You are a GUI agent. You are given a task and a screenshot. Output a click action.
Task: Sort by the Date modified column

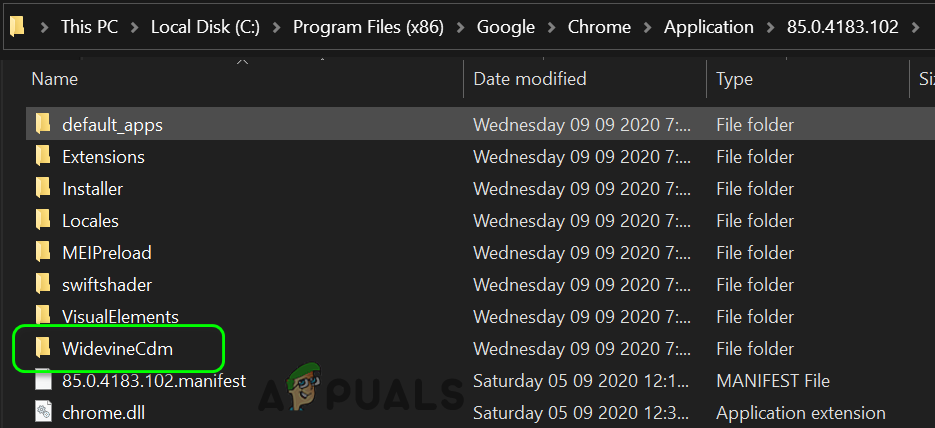(x=529, y=78)
